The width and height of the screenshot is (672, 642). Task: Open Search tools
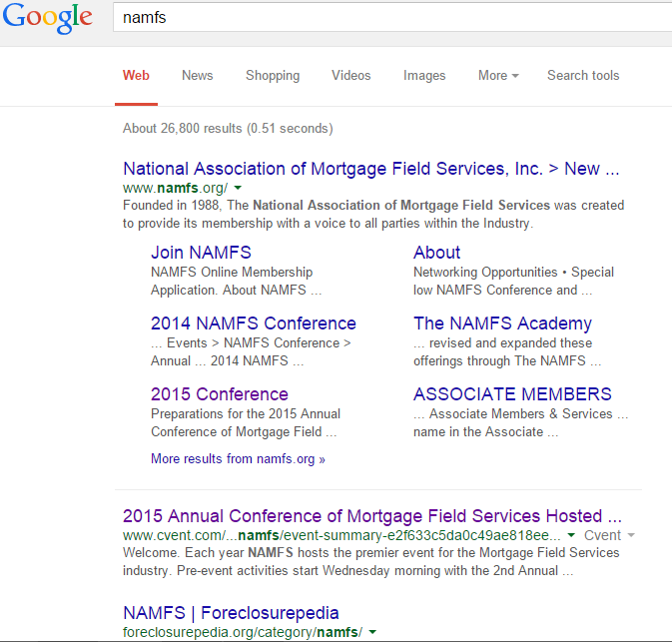(x=583, y=76)
